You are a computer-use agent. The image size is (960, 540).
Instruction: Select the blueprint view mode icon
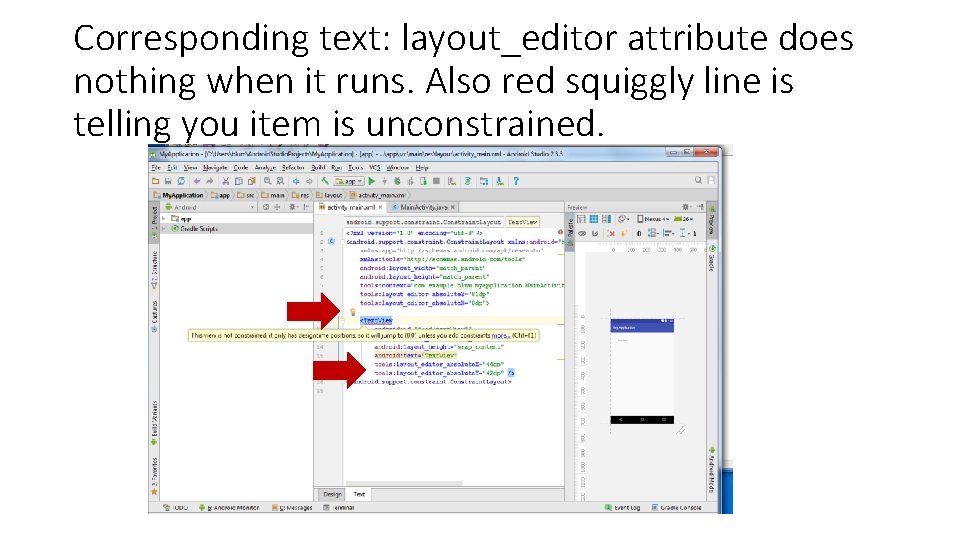click(593, 219)
